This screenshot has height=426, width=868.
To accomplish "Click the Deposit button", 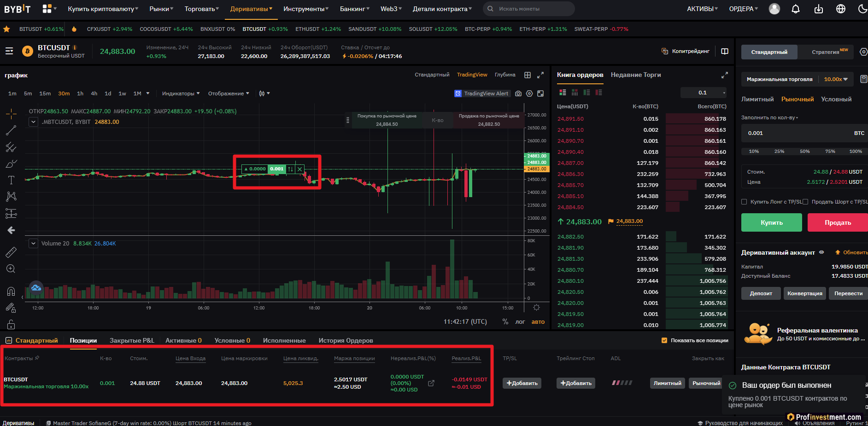I will click(761, 293).
